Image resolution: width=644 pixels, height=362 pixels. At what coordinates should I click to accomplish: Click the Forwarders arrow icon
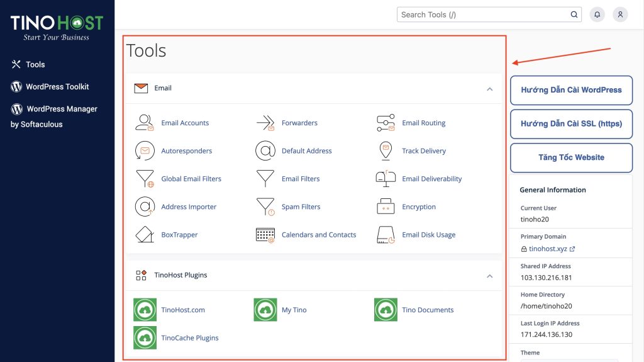pyautogui.click(x=265, y=123)
